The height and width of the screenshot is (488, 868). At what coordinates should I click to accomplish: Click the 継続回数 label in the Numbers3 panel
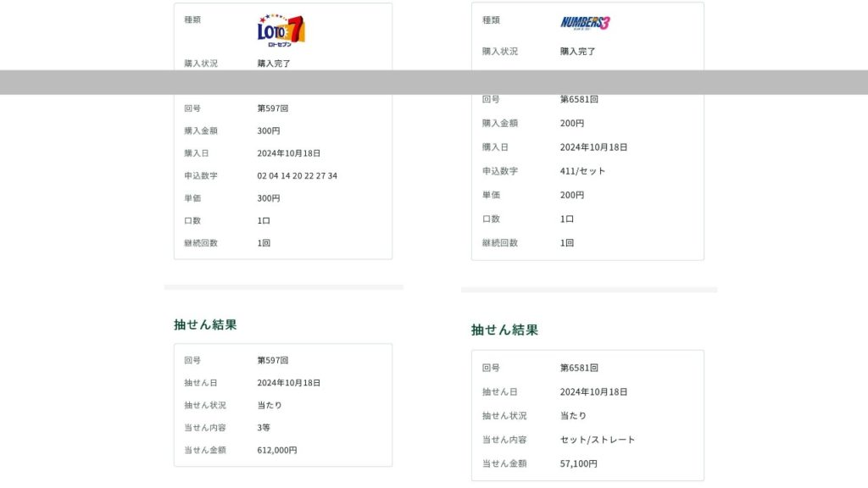(499, 242)
